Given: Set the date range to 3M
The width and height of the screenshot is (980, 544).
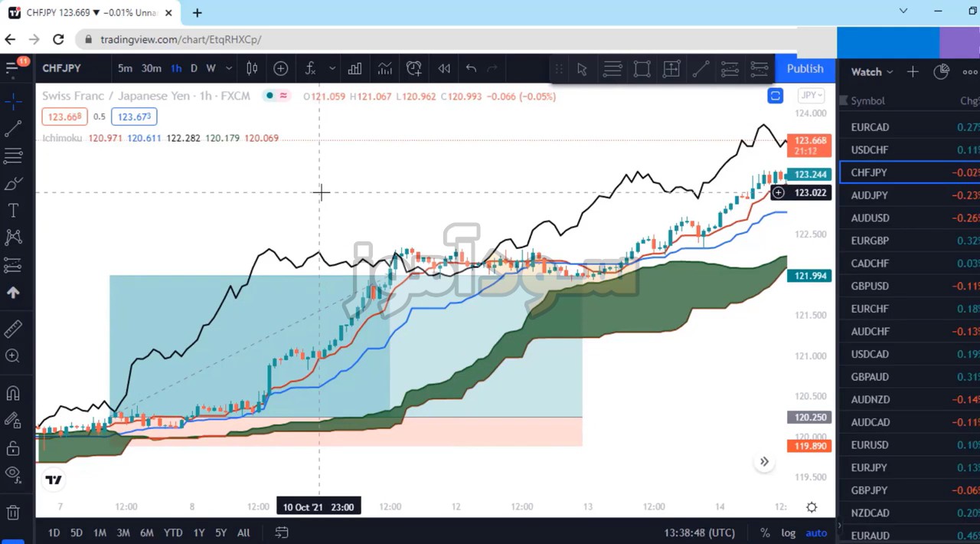Looking at the screenshot, I should 123,533.
